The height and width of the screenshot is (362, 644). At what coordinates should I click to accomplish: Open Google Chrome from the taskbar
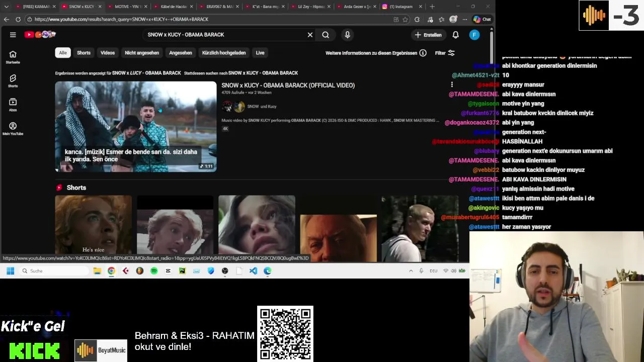pyautogui.click(x=111, y=271)
